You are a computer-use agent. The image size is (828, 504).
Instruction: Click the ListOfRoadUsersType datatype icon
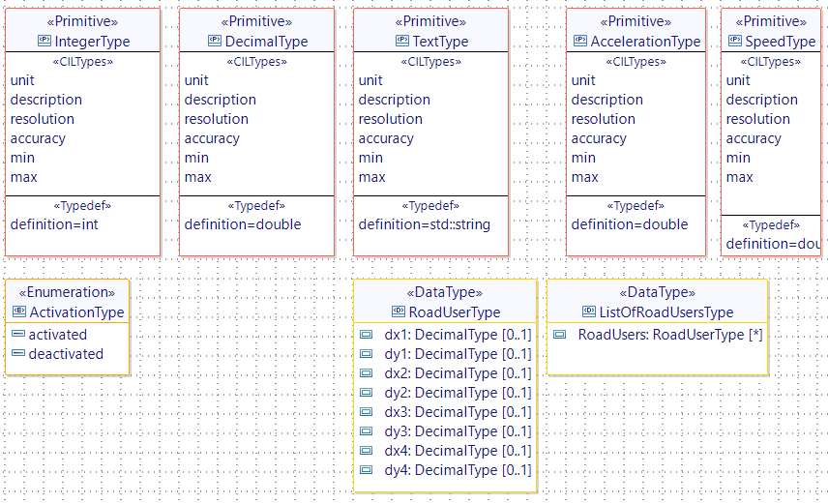coord(589,311)
